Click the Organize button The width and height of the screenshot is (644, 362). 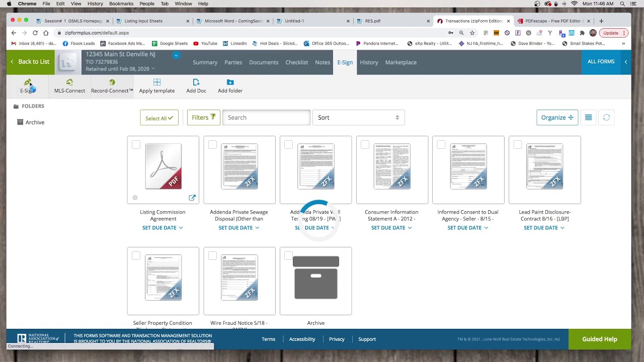pyautogui.click(x=557, y=118)
